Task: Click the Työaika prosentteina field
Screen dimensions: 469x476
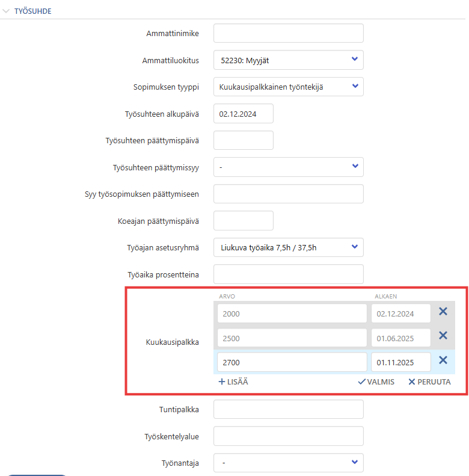Action: (x=289, y=274)
